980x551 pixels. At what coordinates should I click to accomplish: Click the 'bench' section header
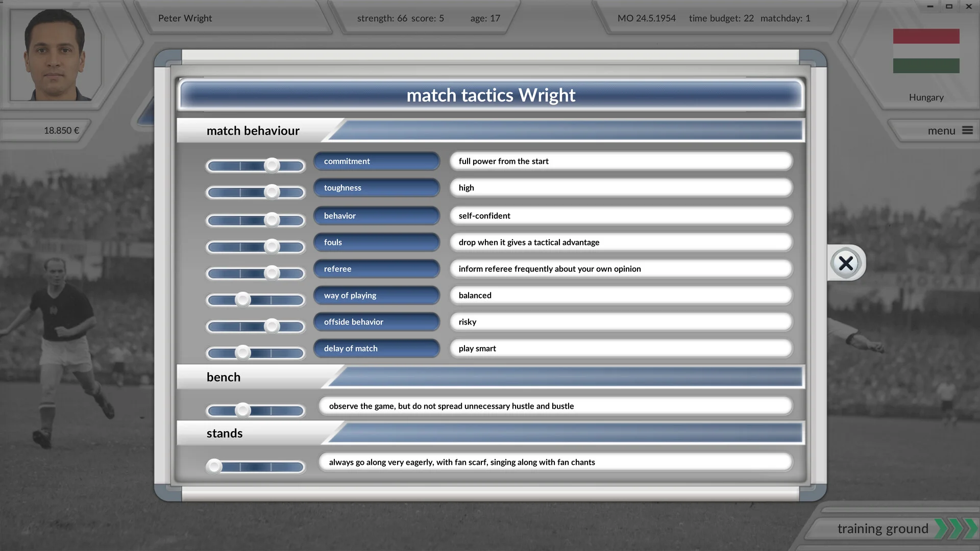click(224, 377)
